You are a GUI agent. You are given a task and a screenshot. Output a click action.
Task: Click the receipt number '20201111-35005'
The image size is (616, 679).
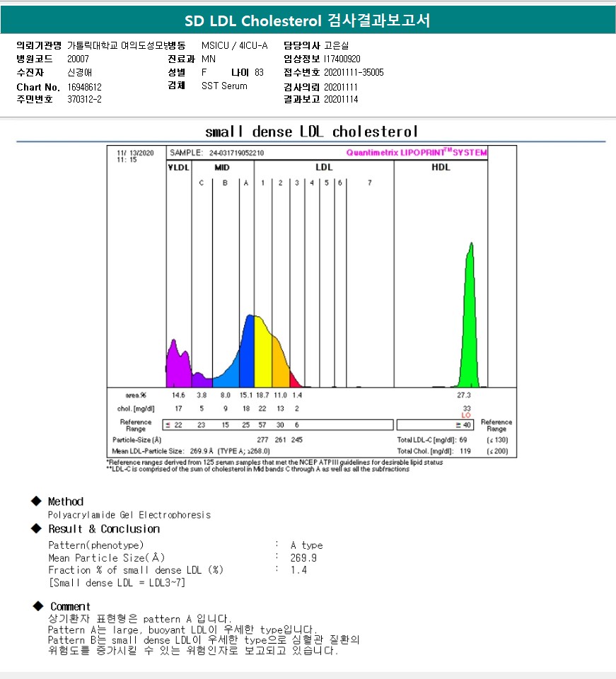[x=354, y=72]
